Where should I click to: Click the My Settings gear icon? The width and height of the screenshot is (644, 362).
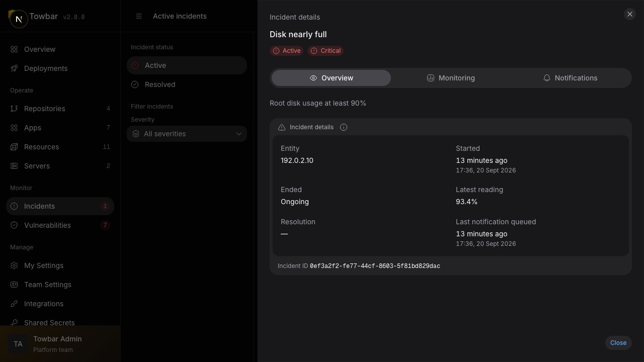click(x=14, y=265)
